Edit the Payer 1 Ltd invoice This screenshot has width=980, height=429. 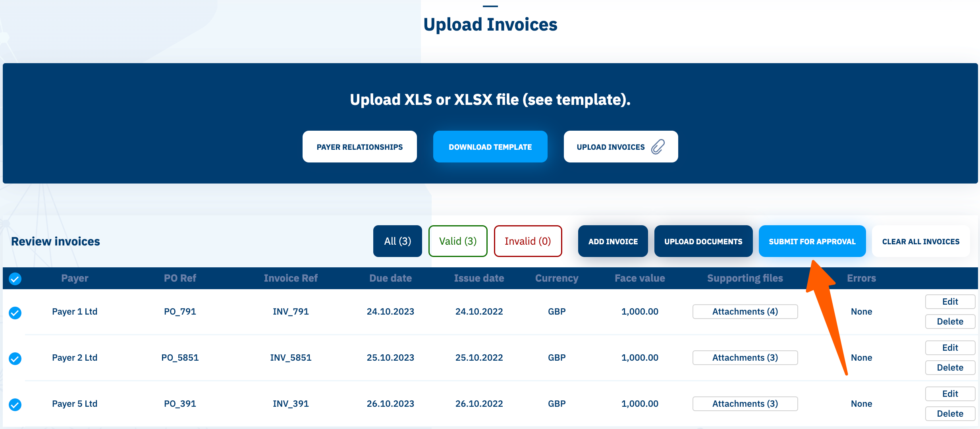(950, 301)
